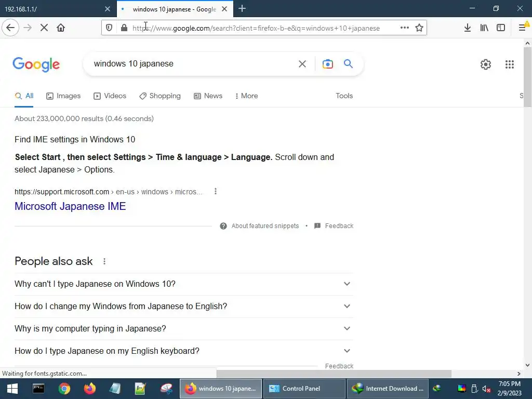Expand Why is my computer typing in Japanese
The image size is (532, 399).
click(x=184, y=329)
